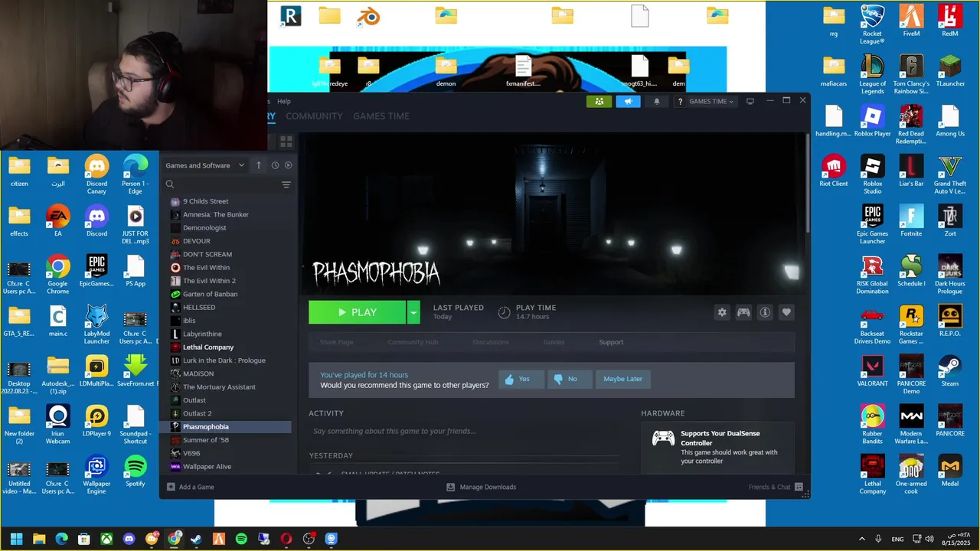Open Rocket League desktop shortcut

[872, 24]
